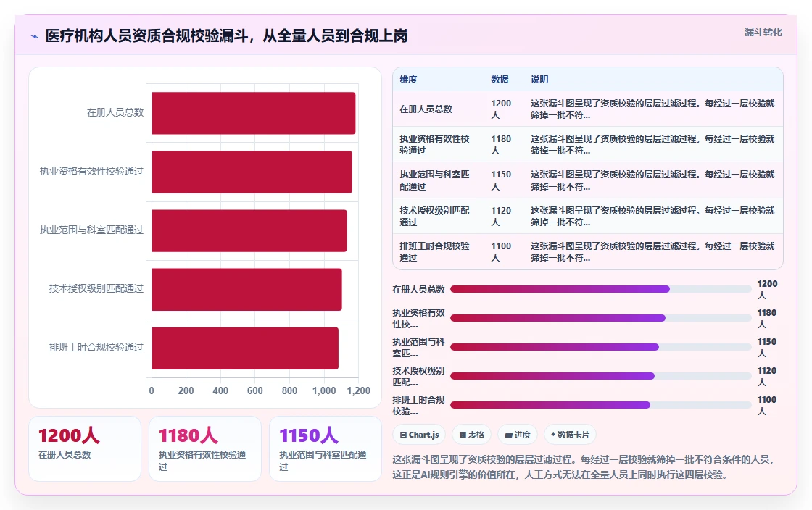Click the 1200人 value beside the progress bar
This screenshot has width=812, height=510.
coord(767,289)
